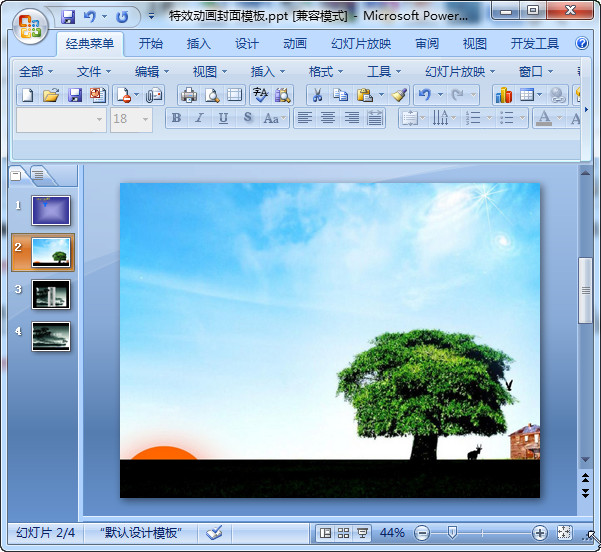Switch to the 幻灯片放映 ribbon tab
Viewport: 601px width, 552px height.
pyautogui.click(x=361, y=44)
